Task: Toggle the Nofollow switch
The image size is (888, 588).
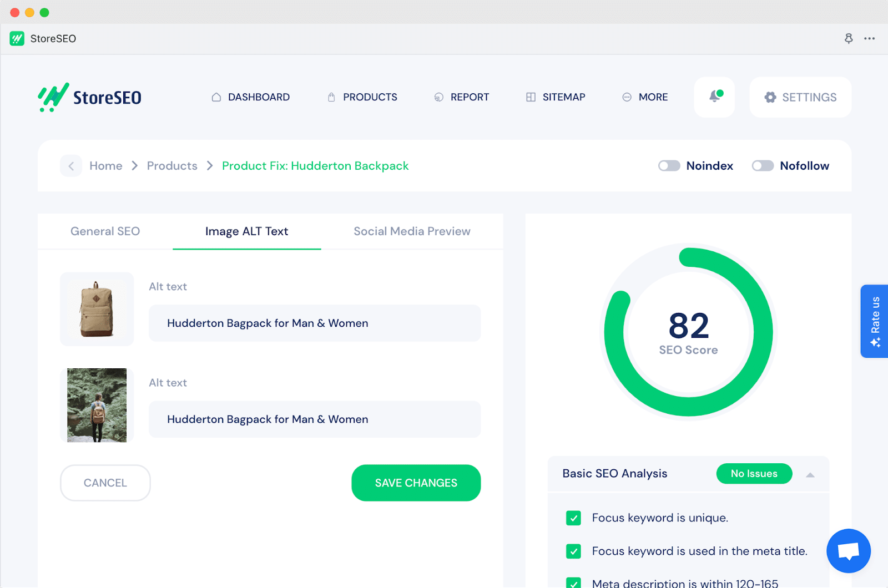Action: pos(763,166)
